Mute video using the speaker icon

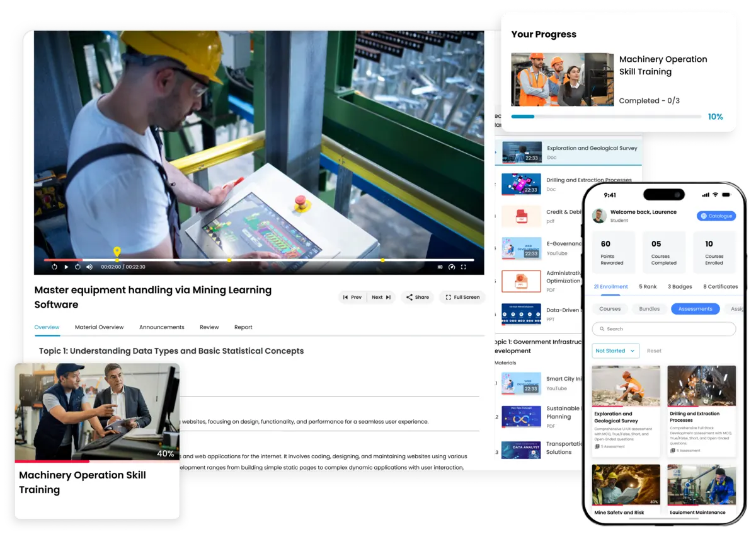pyautogui.click(x=89, y=267)
